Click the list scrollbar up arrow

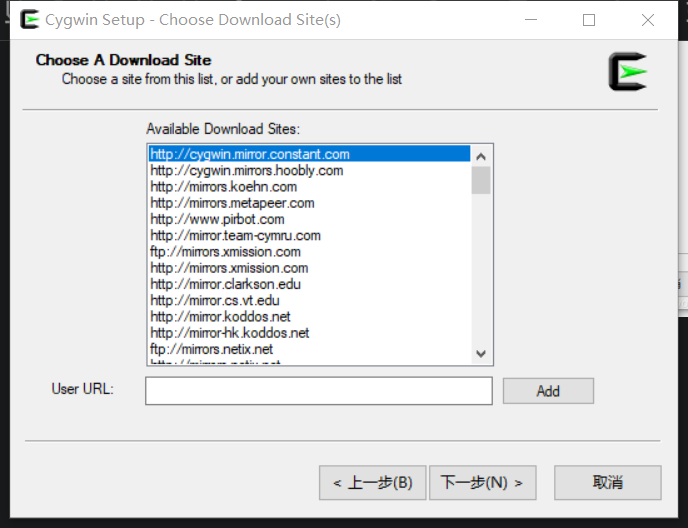point(481,156)
